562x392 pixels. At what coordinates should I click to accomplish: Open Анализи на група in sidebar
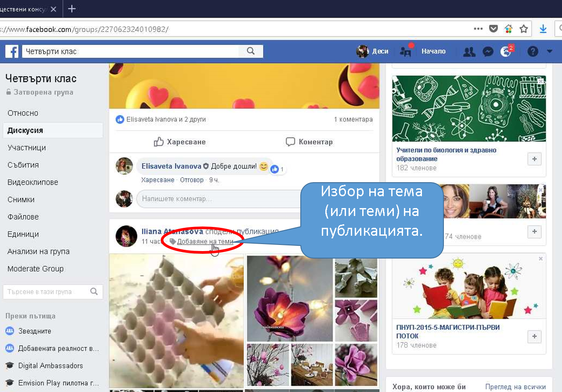click(39, 252)
